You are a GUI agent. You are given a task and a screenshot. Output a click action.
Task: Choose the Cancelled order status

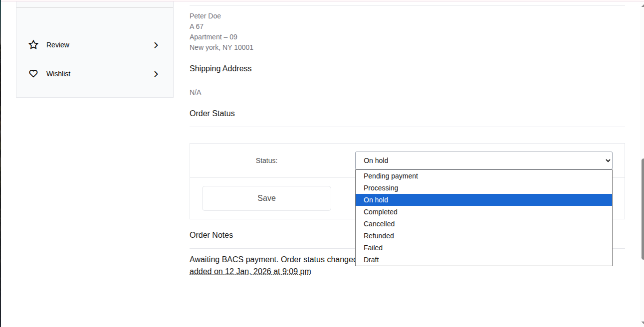tap(379, 224)
